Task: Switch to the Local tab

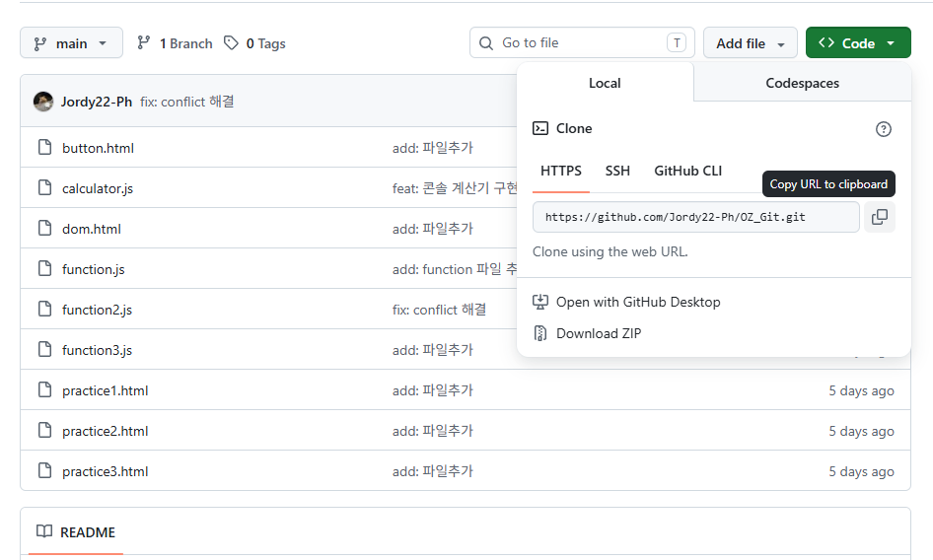Action: [605, 83]
